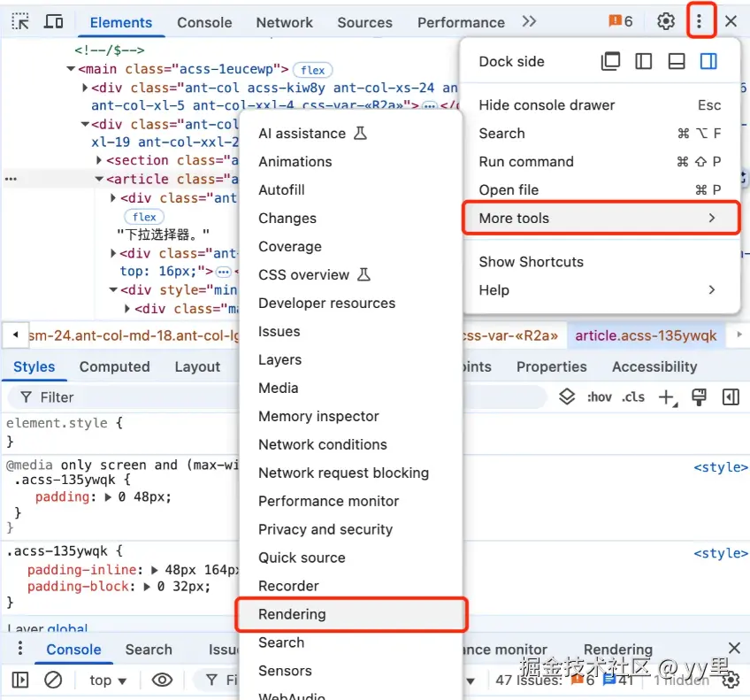Open the customize DevTools three-dot menu

[700, 21]
